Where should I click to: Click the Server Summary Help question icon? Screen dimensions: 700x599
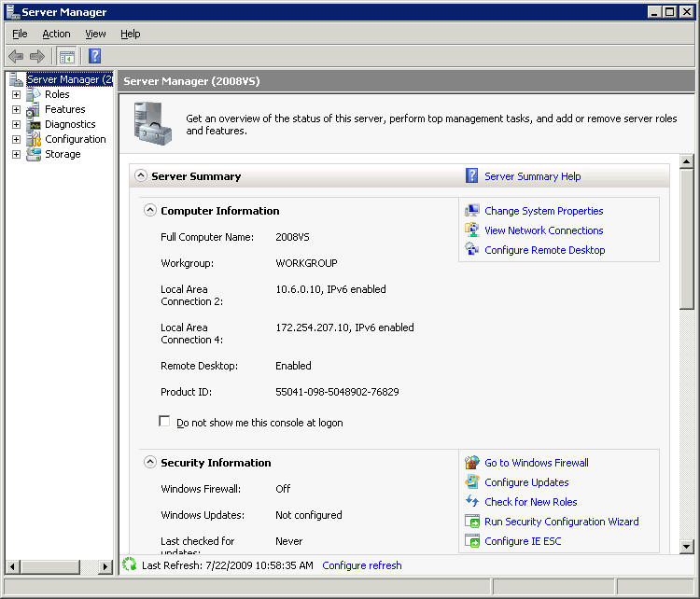[x=472, y=175]
